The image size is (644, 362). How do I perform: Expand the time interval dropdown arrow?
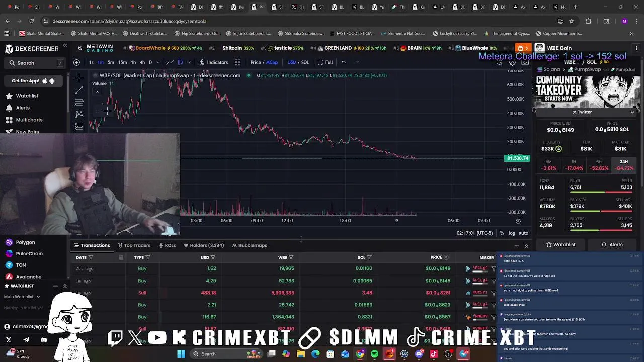tap(158, 62)
